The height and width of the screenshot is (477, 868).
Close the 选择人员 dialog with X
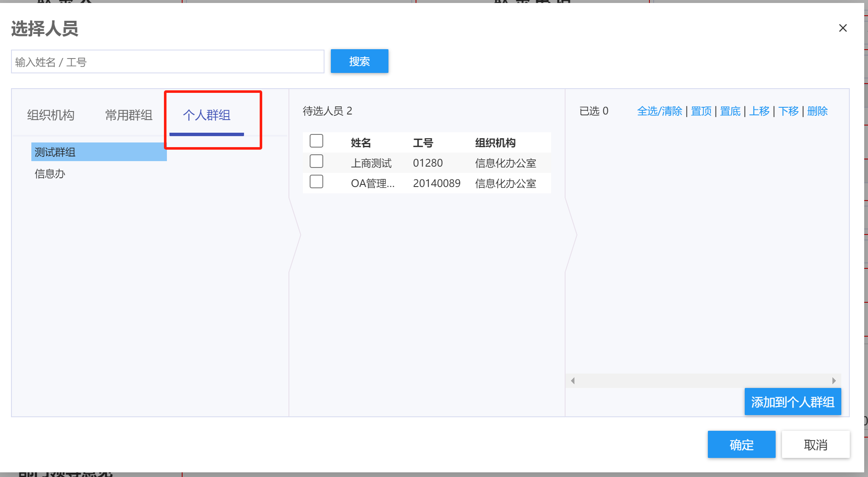tap(843, 28)
